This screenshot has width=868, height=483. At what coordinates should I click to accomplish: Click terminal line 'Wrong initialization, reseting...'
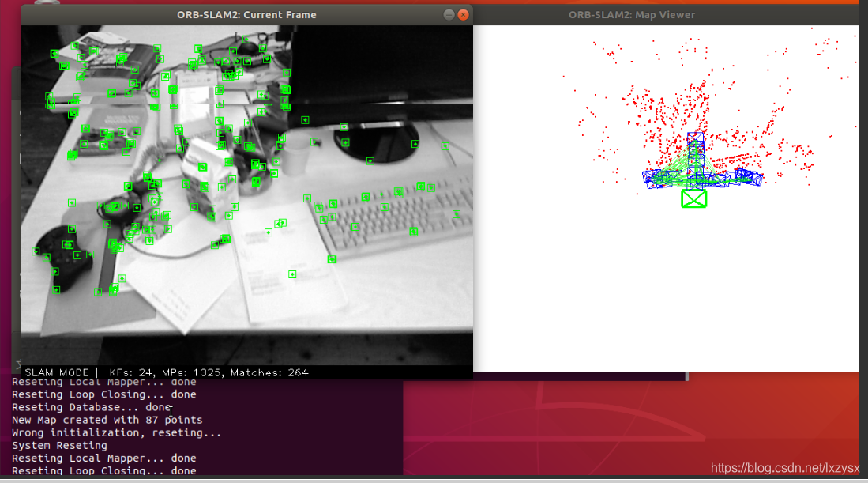click(117, 432)
